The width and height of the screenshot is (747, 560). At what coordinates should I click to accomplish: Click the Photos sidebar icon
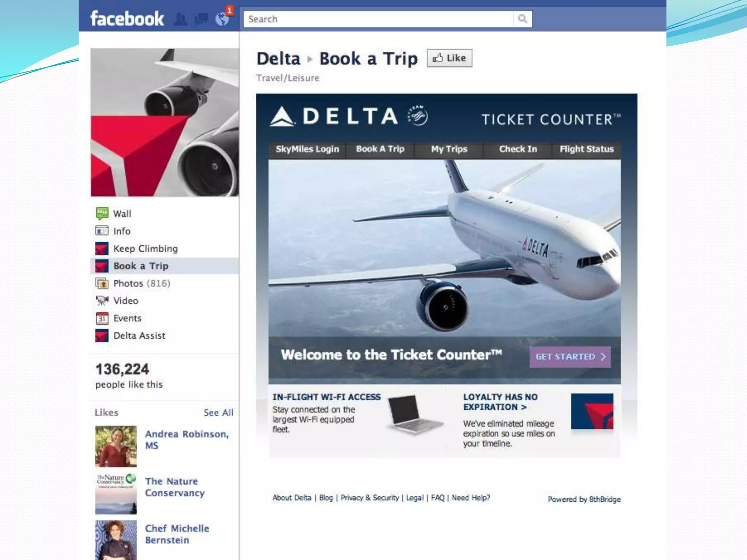tap(102, 283)
